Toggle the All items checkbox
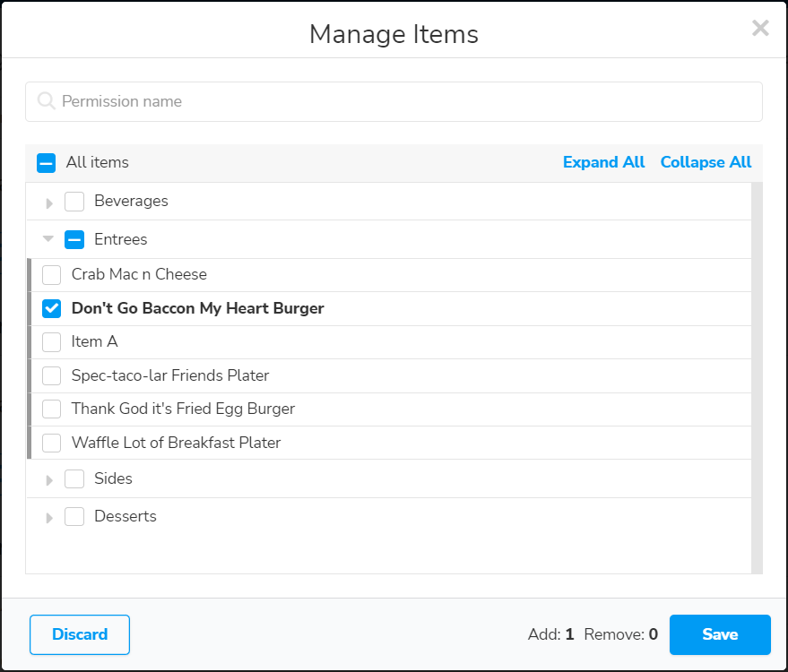Viewport: 788px width, 672px height. click(x=47, y=163)
